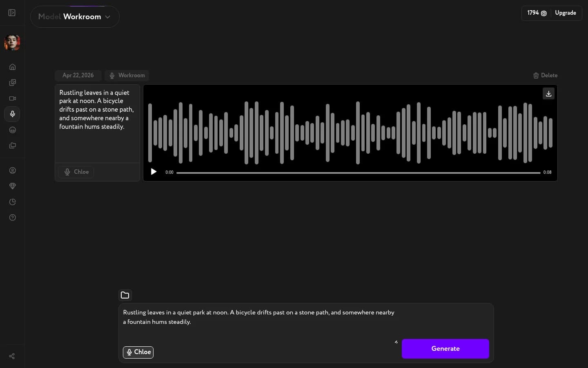Click the Generate button
Screen dimensions: 588x368
[445, 349]
